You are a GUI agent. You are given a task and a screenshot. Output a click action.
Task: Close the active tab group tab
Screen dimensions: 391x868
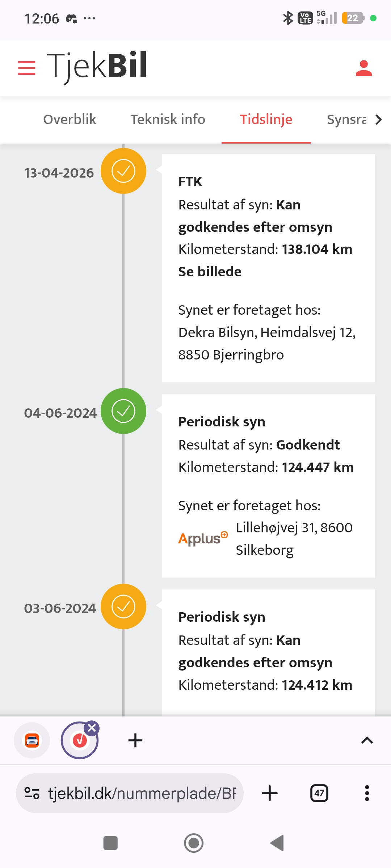coord(92,728)
